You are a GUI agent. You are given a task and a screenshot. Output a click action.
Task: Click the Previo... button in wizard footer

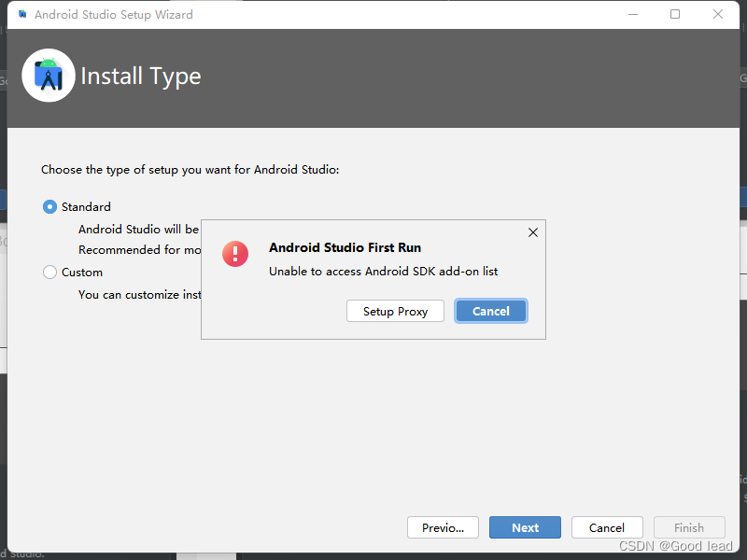coord(443,527)
